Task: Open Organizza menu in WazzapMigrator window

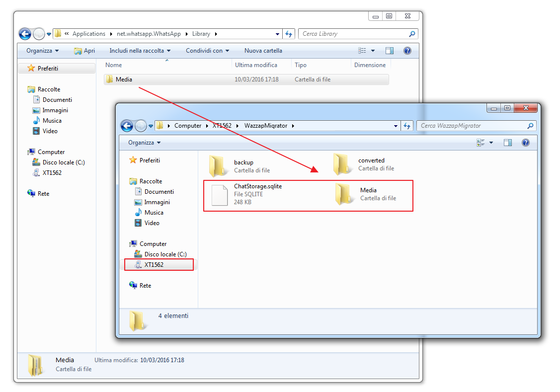Action: click(x=144, y=143)
